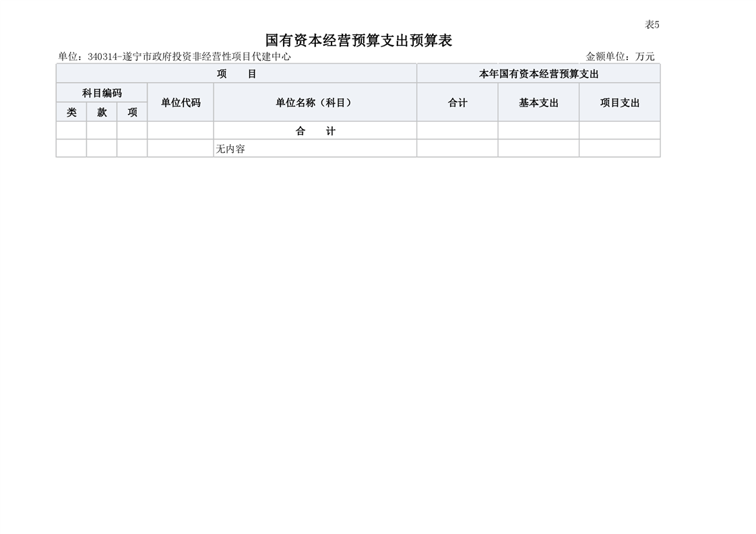756x534 pixels.
Task: Click the 合计 column header
Action: tap(458, 103)
